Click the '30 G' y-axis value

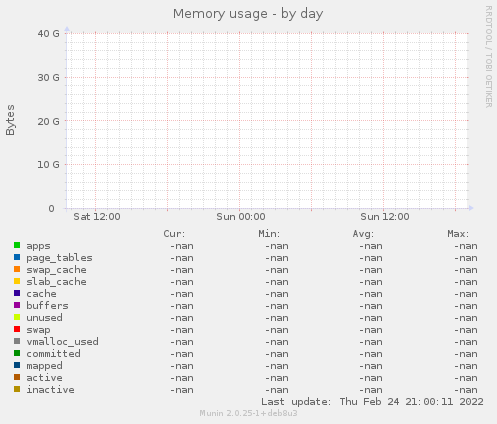[48, 78]
